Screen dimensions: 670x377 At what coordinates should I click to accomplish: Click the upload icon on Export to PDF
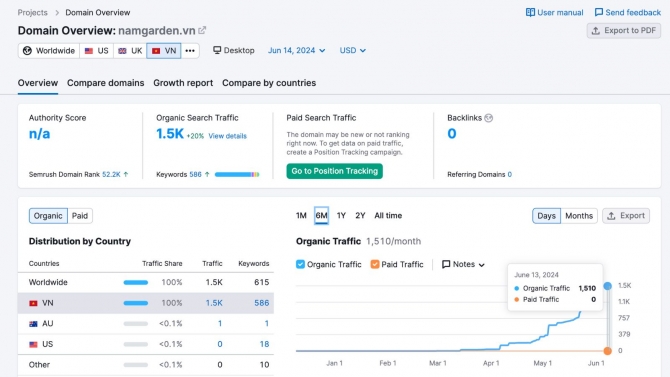pyautogui.click(x=596, y=31)
